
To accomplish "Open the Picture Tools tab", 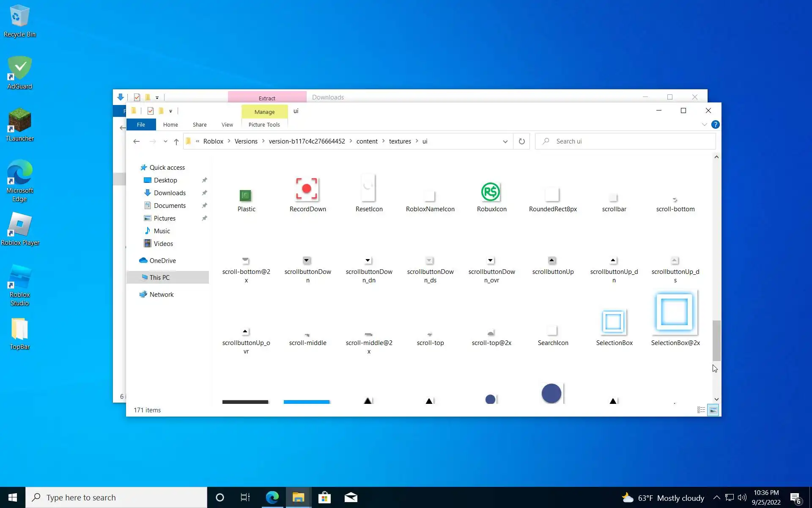I will pos(264,124).
